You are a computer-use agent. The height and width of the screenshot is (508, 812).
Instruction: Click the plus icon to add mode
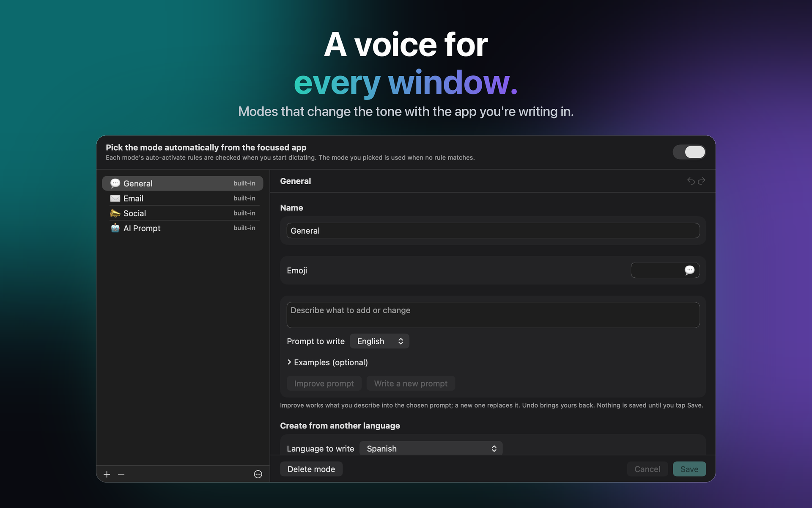tap(107, 475)
